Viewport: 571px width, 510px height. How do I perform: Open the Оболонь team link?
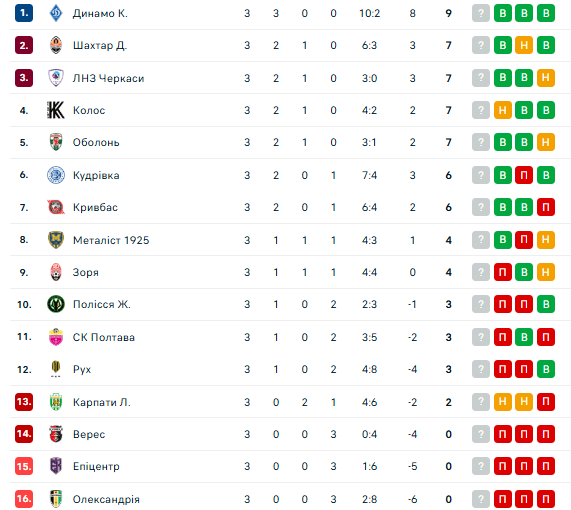(96, 142)
